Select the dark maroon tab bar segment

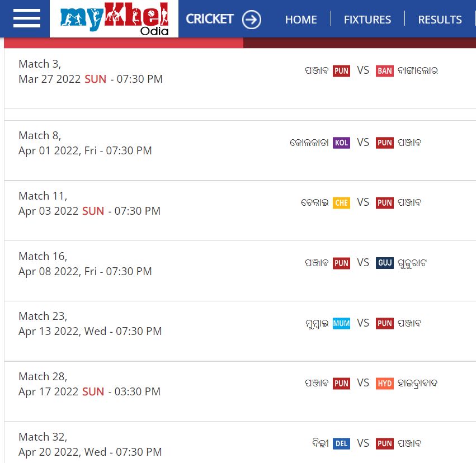359,42
